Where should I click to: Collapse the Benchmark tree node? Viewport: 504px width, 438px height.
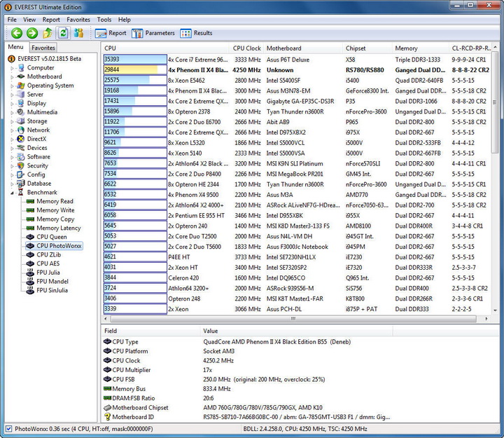tap(12, 193)
